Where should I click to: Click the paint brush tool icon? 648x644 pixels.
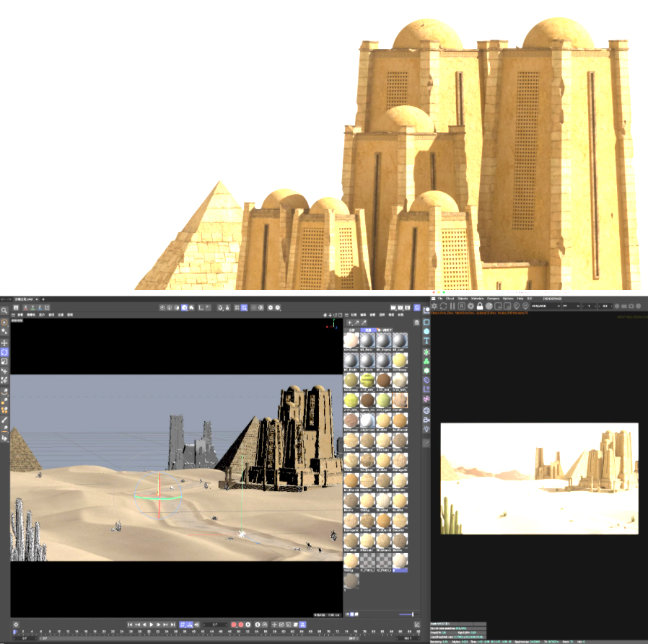pyautogui.click(x=4, y=420)
